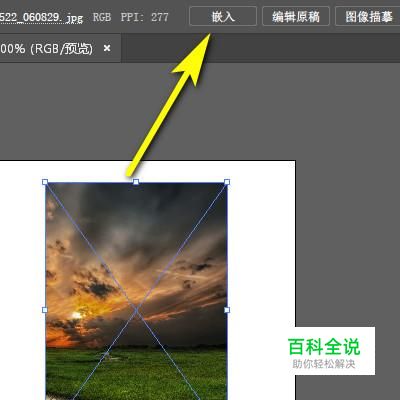Image resolution: width=400 pixels, height=400 pixels.
Task: Click the top-right corner handle of the image
Action: [x=227, y=182]
